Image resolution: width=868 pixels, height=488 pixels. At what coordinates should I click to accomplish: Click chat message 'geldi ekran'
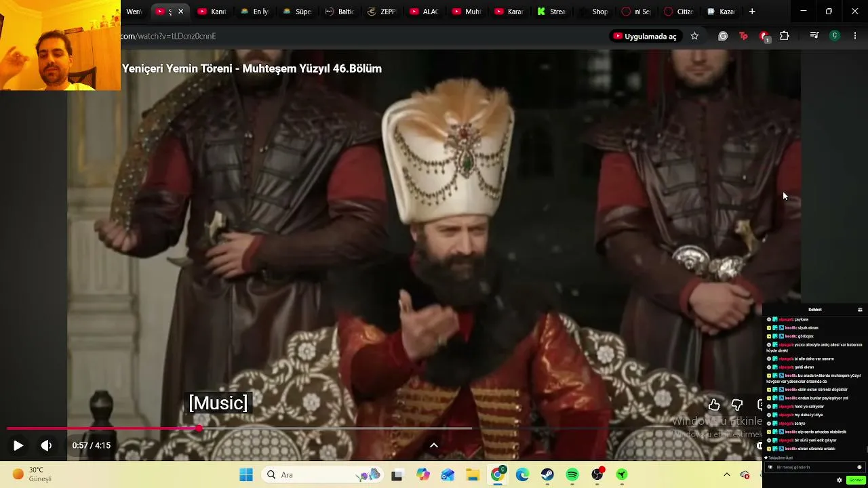point(804,367)
